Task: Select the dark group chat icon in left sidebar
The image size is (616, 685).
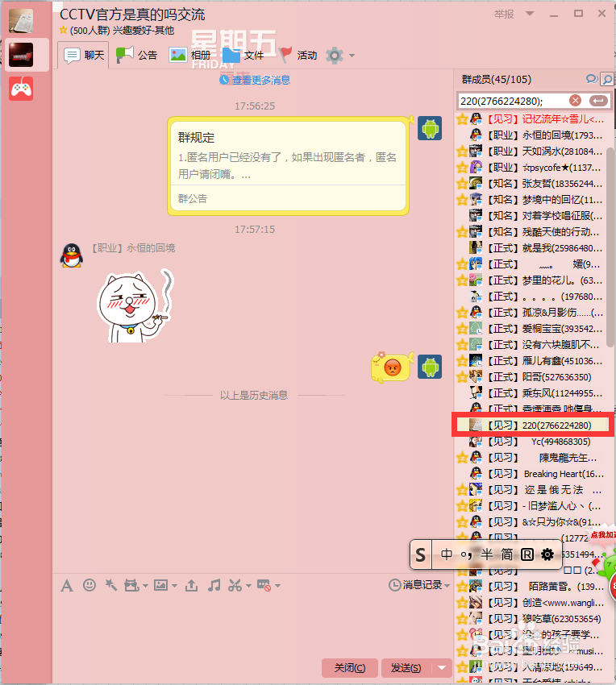Action: click(21, 55)
